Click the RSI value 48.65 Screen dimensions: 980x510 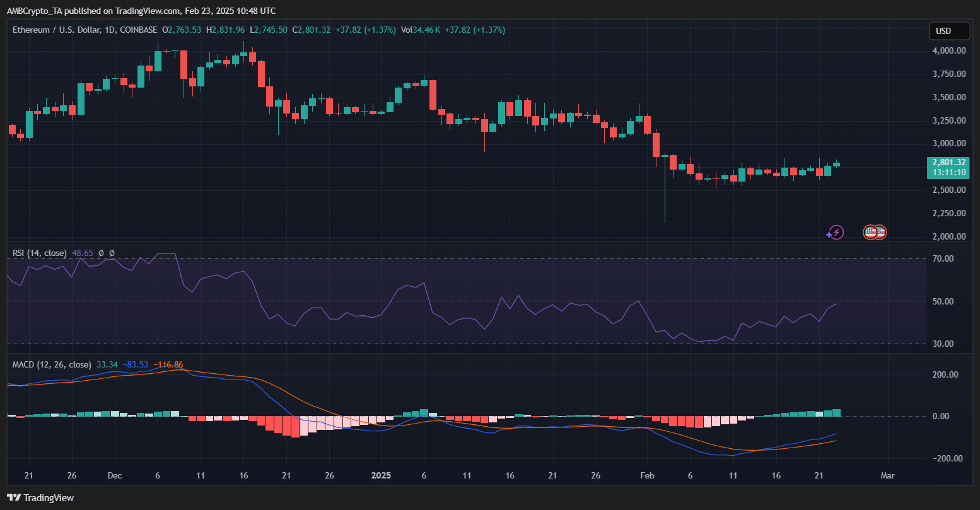click(83, 253)
